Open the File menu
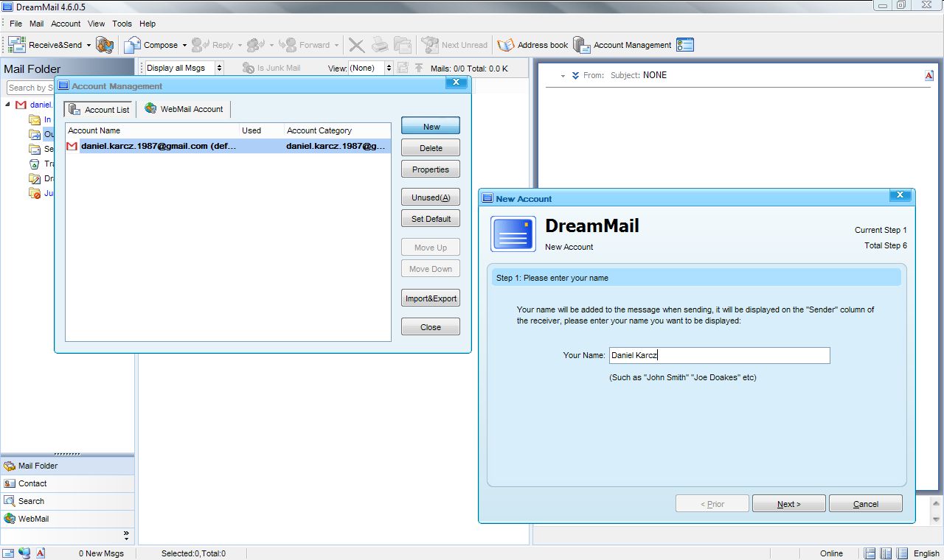Screen dimensions: 944x560 (x=15, y=24)
